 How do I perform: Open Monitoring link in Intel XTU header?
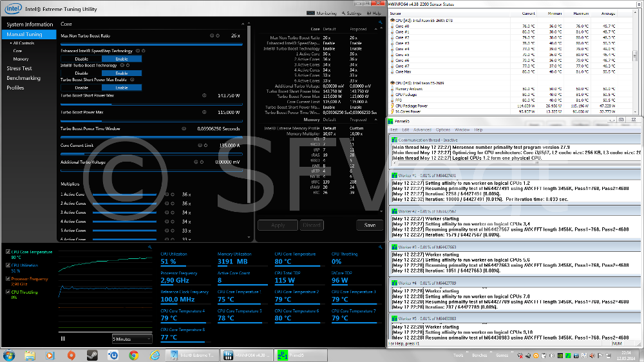pos(322,13)
